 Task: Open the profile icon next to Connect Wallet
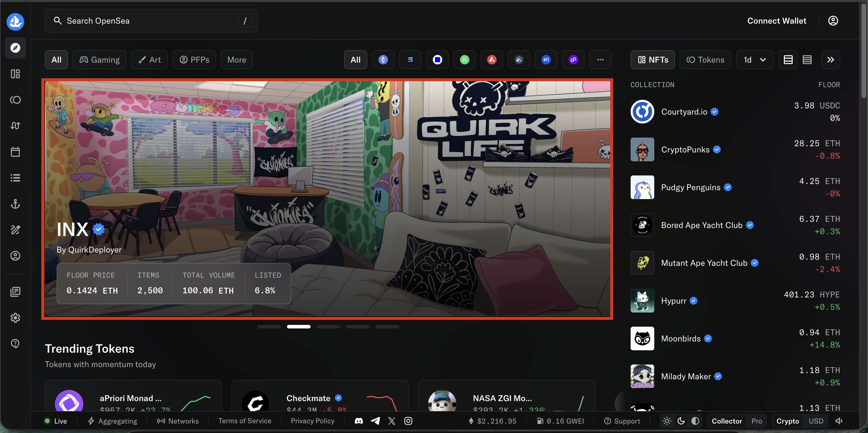click(x=833, y=21)
